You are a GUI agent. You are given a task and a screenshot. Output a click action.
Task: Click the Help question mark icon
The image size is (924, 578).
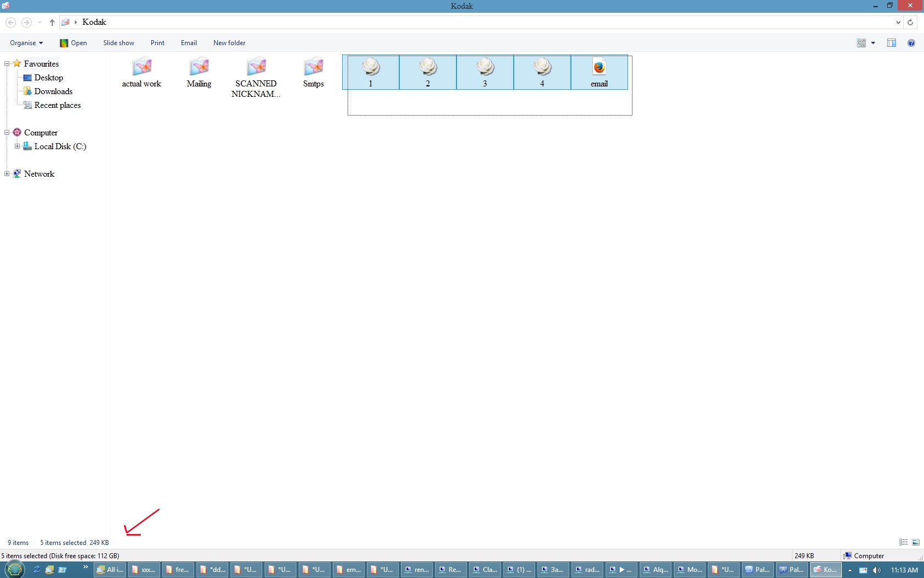coord(911,43)
